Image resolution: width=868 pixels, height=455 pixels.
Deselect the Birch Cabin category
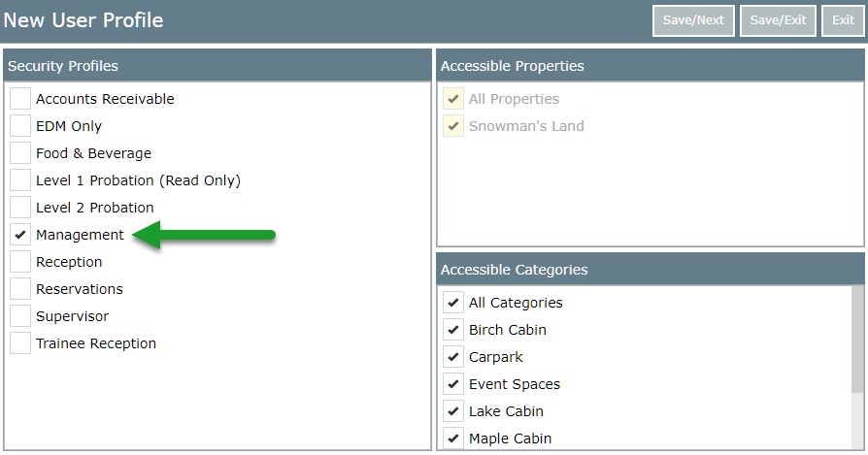click(x=453, y=330)
